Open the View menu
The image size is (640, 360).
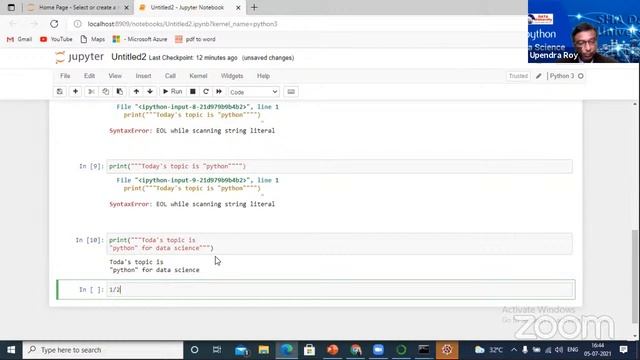[115, 76]
